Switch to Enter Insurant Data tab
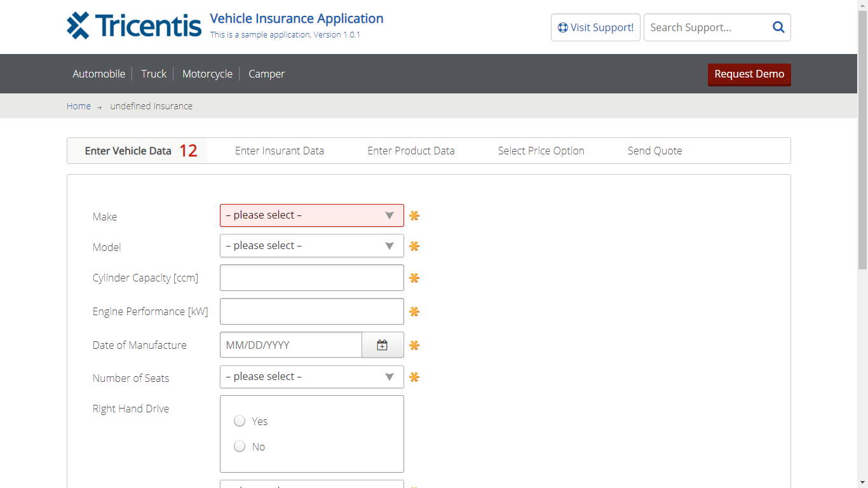 [x=280, y=151]
